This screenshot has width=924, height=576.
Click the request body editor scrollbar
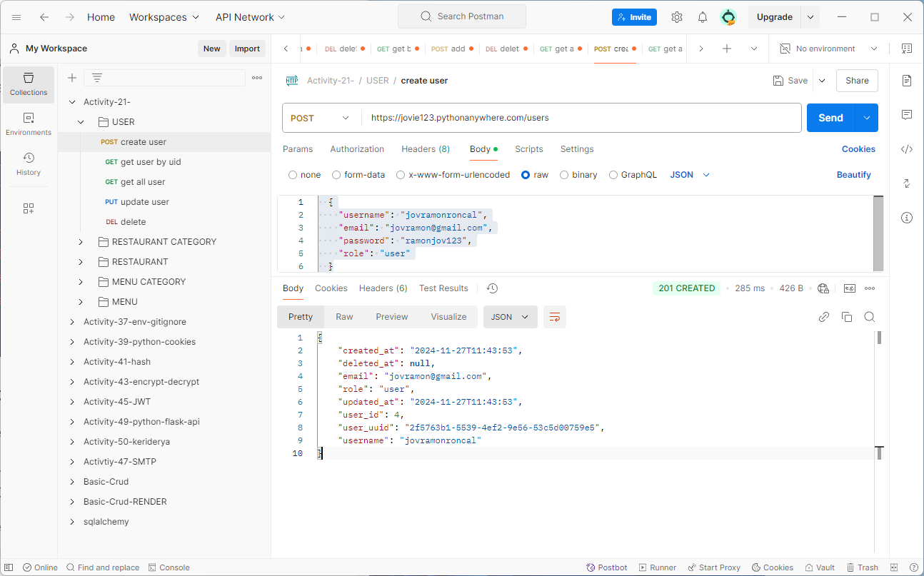878,233
